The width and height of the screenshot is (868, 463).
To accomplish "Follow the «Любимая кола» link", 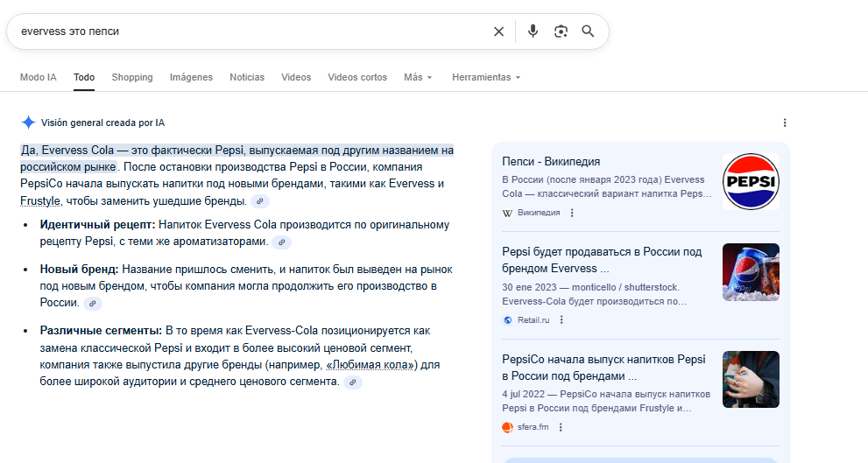I will point(370,364).
